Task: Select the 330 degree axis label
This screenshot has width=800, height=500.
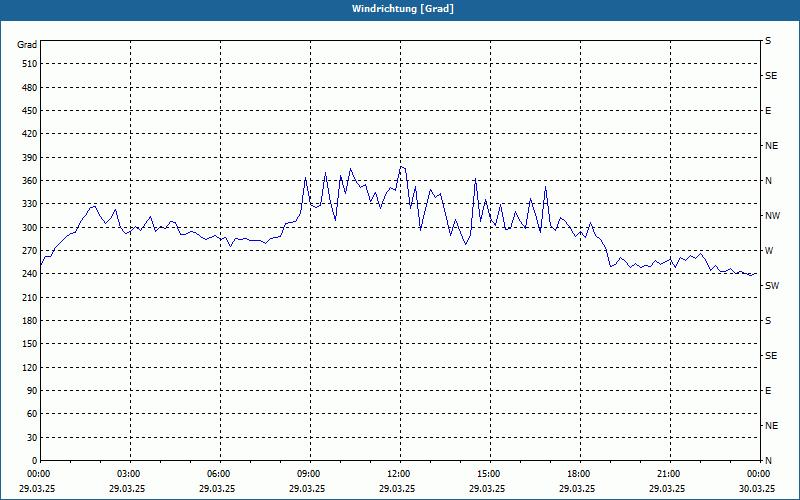Action: click(x=30, y=204)
